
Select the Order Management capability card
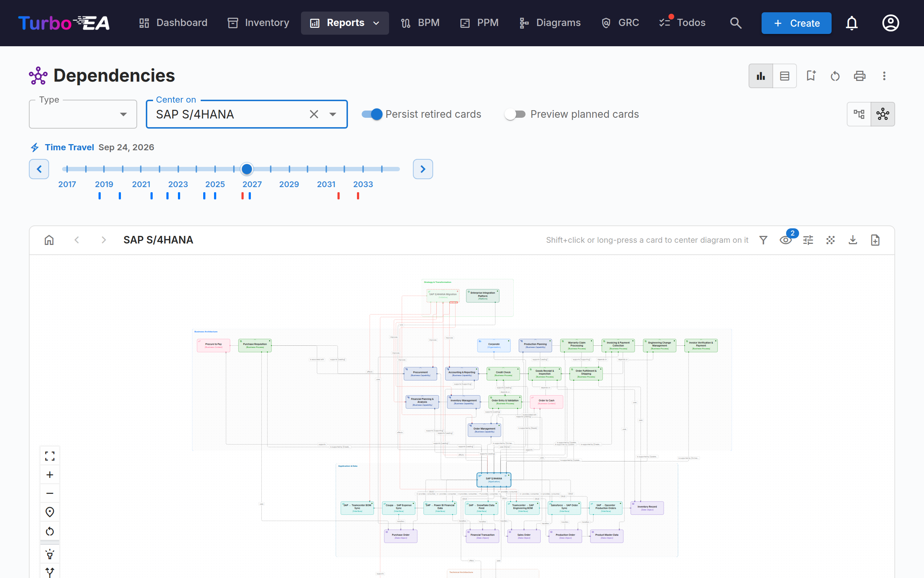(484, 430)
